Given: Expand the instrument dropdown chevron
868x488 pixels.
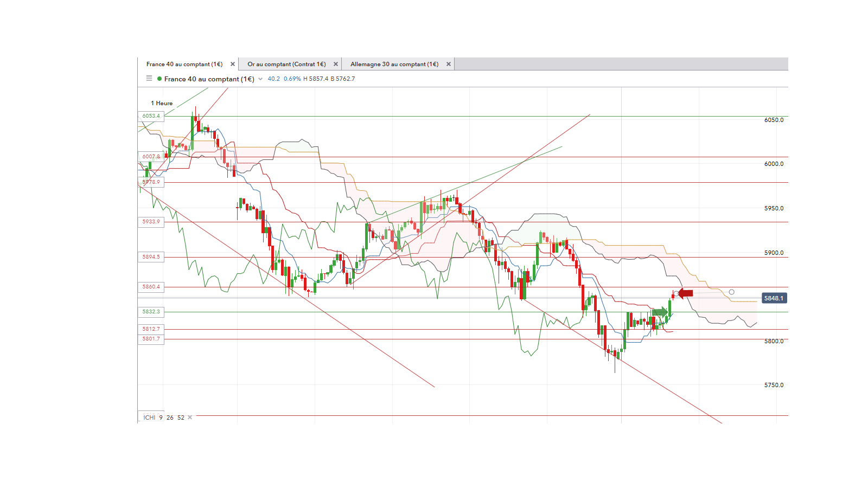Looking at the screenshot, I should click(260, 79).
